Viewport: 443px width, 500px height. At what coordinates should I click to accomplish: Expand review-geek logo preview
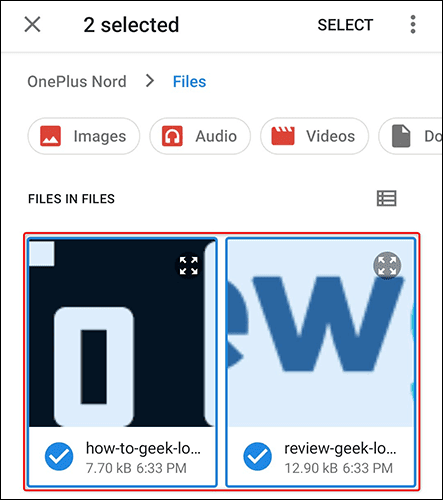pyautogui.click(x=387, y=266)
